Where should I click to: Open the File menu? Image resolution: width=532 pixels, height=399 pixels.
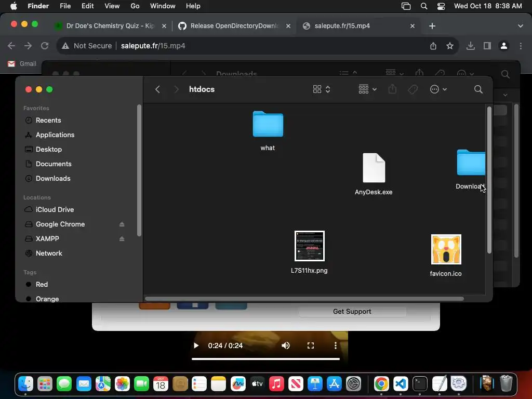pos(65,6)
